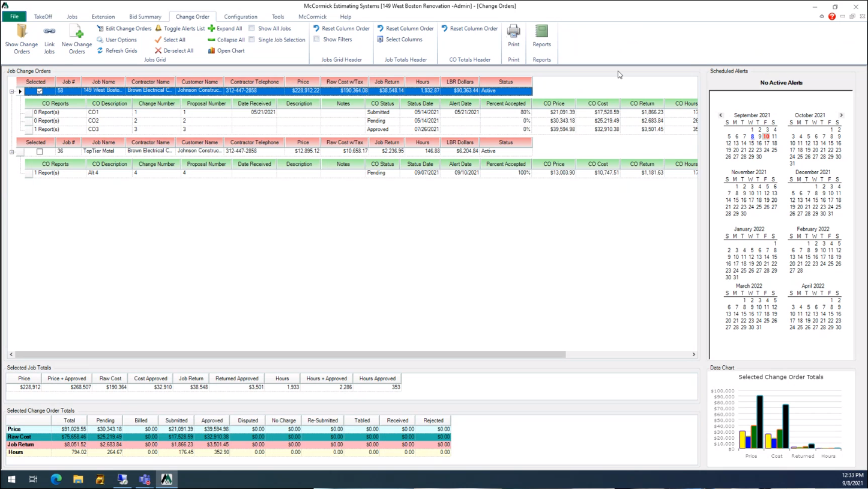868x489 pixels.
Task: Select September 10 in calendar
Action: 767,136
